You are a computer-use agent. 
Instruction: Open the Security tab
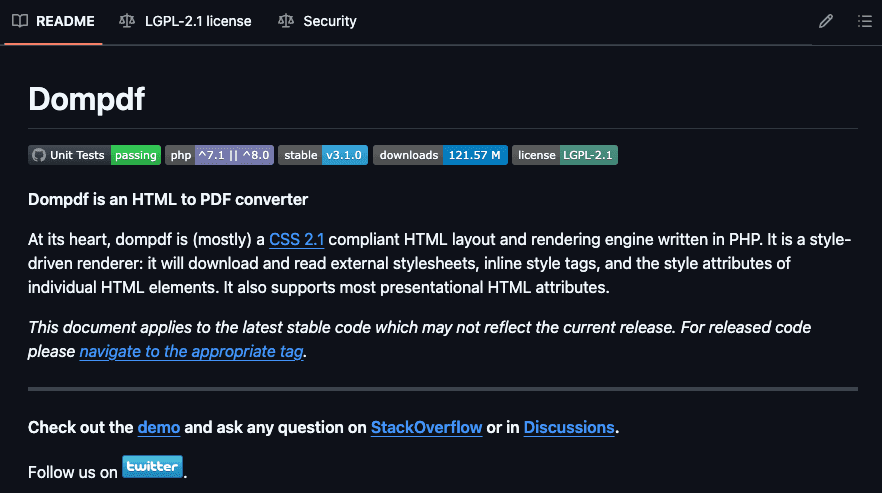317,21
